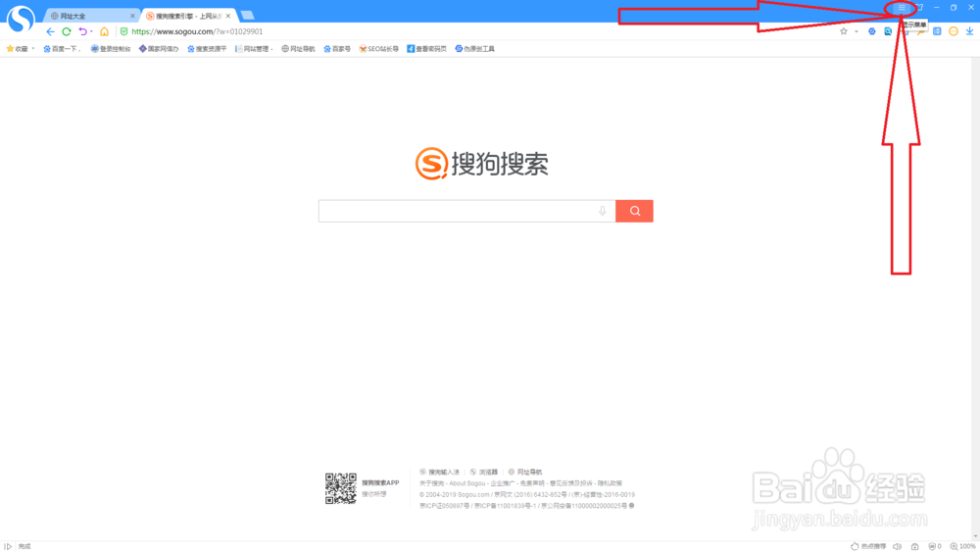
Task: Click the sogou.com address bar URL
Action: pyautogui.click(x=197, y=31)
